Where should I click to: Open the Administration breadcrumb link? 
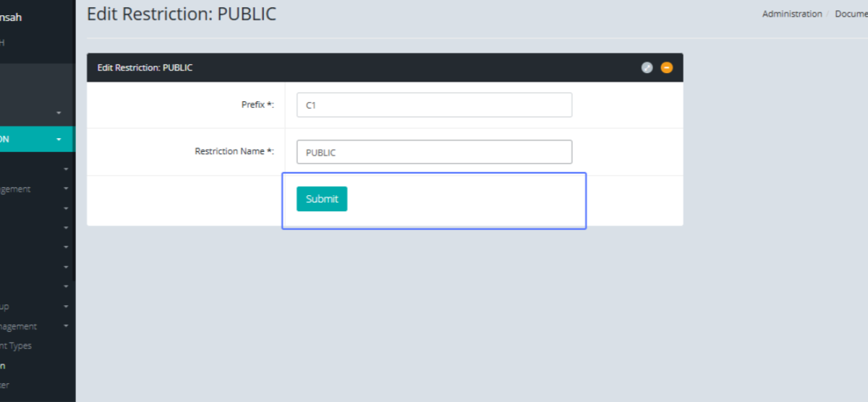click(x=791, y=14)
